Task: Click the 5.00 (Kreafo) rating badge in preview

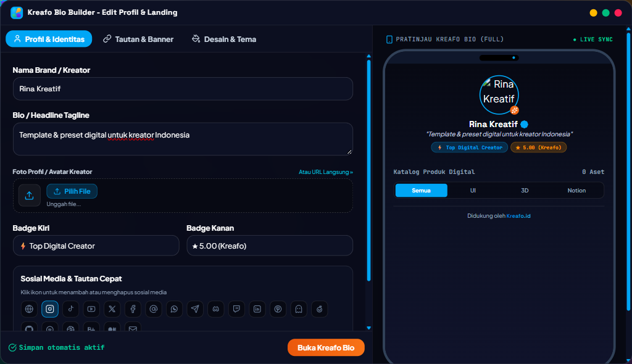Action: pos(538,147)
